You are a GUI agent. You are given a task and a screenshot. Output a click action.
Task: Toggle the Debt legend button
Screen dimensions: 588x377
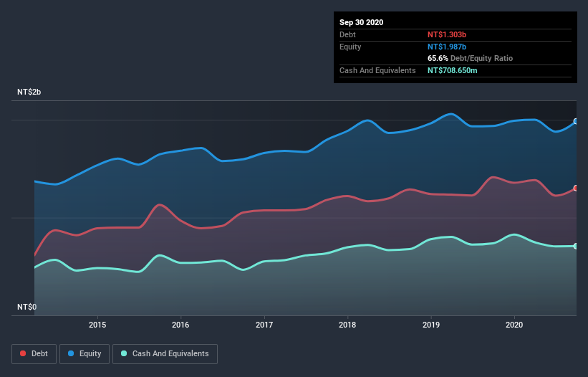(34, 354)
